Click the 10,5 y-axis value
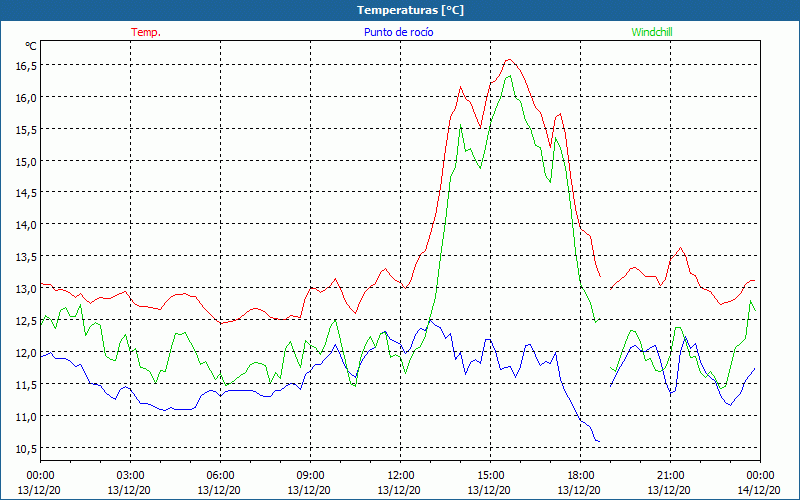Viewport: 800px width, 500px height. pos(26,448)
